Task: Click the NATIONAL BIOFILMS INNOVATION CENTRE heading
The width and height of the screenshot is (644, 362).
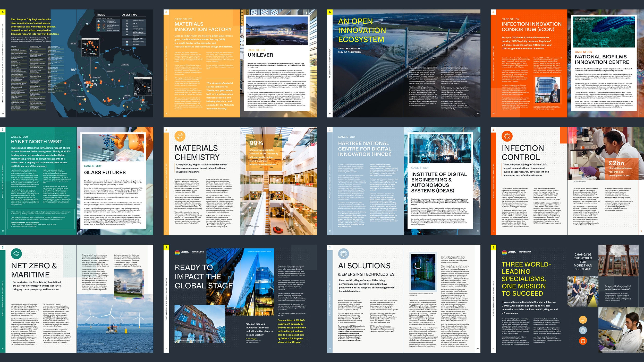Action: [602, 59]
